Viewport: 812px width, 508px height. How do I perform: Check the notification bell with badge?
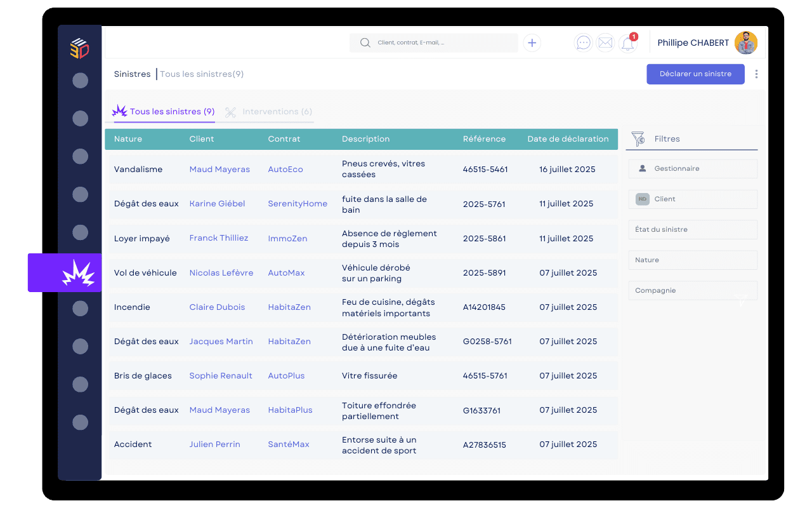[x=627, y=44]
